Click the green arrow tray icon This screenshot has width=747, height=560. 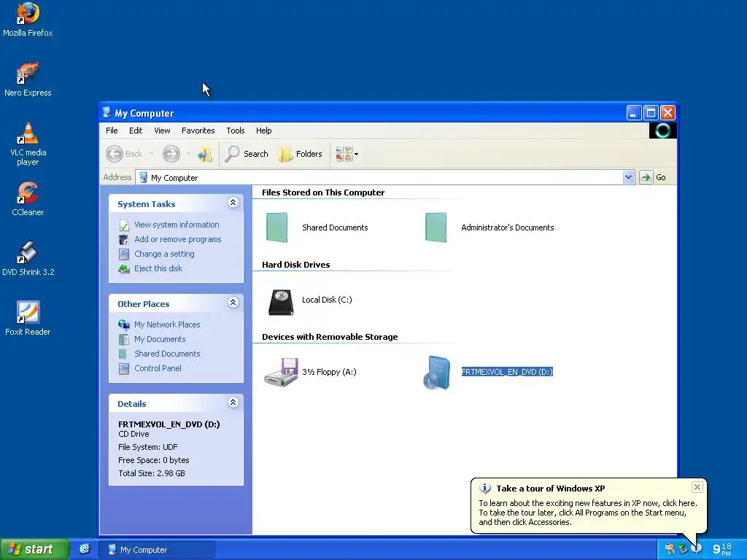pyautogui.click(x=683, y=549)
